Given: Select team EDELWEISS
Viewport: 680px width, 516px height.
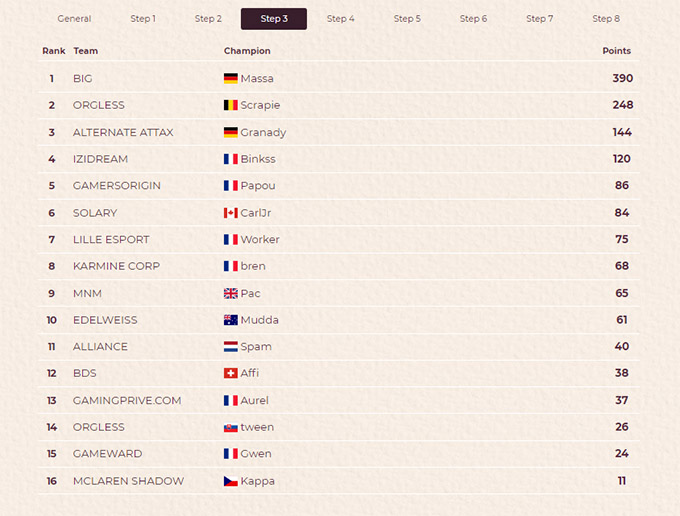Looking at the screenshot, I should click(x=105, y=320).
